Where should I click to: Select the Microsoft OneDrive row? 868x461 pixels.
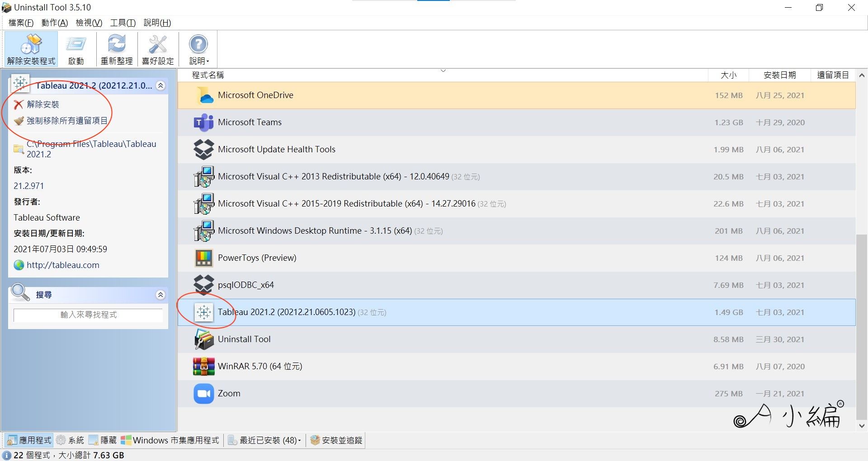[517, 95]
